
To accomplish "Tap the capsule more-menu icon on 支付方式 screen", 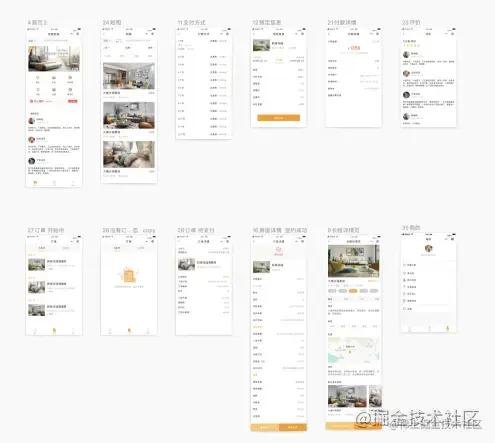I will pos(221,34).
